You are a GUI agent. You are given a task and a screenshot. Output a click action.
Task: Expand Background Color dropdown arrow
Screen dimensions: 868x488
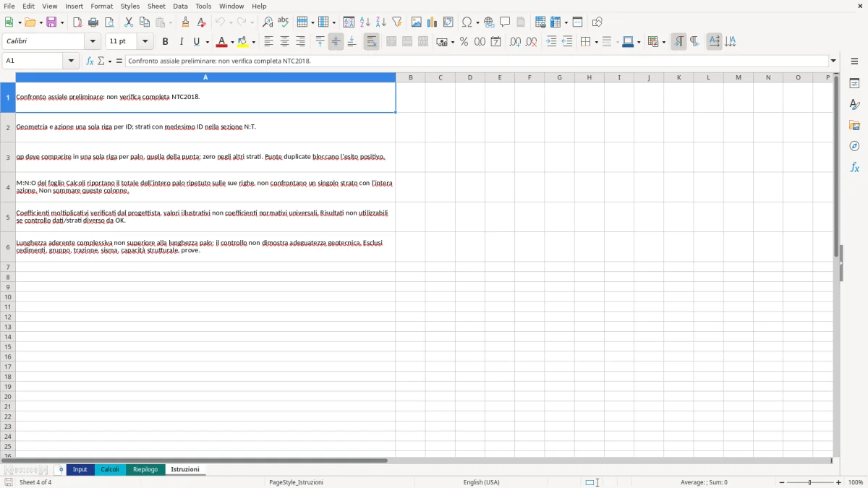point(253,42)
